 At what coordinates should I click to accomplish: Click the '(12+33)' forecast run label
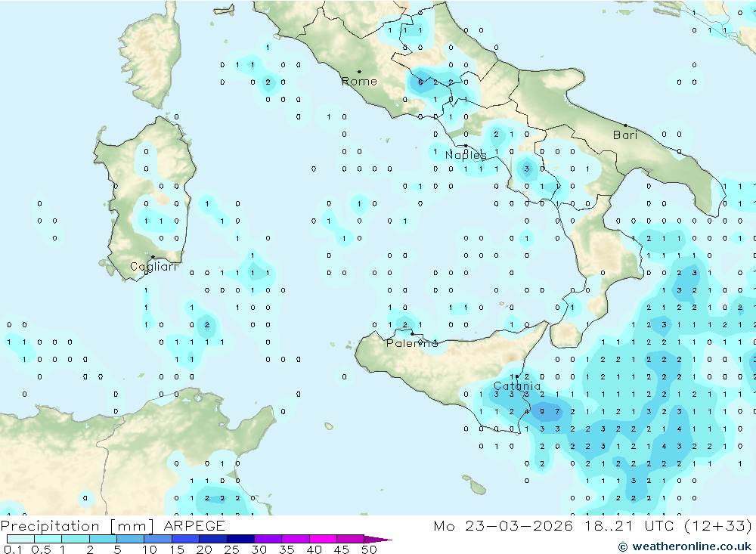coord(718,525)
